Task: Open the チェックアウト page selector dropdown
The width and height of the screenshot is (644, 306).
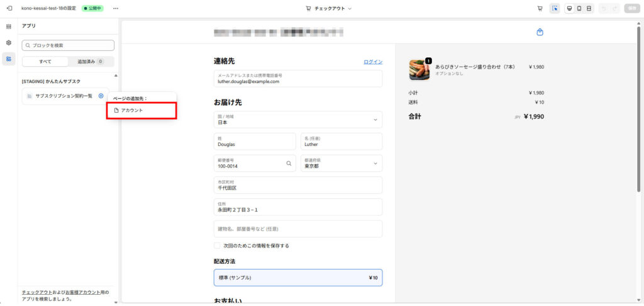Action: pyautogui.click(x=328, y=9)
